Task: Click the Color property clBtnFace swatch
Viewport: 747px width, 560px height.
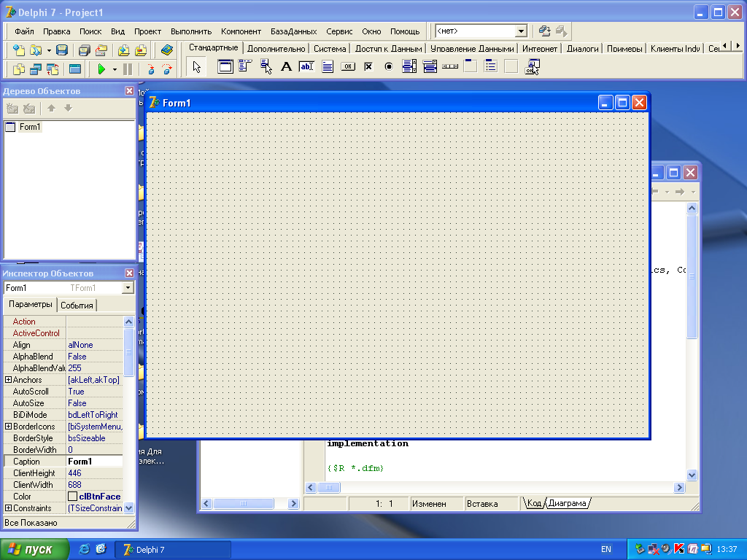Action: click(72, 496)
